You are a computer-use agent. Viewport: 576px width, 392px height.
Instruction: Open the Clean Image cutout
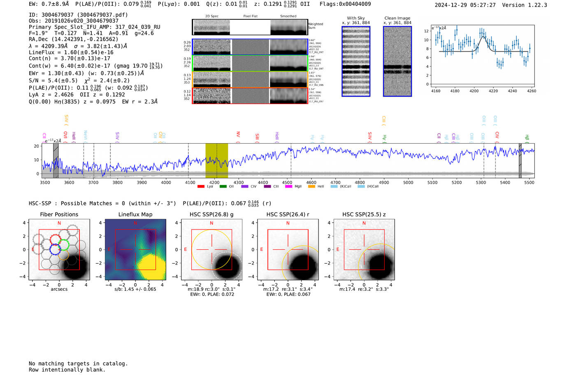pos(397,61)
